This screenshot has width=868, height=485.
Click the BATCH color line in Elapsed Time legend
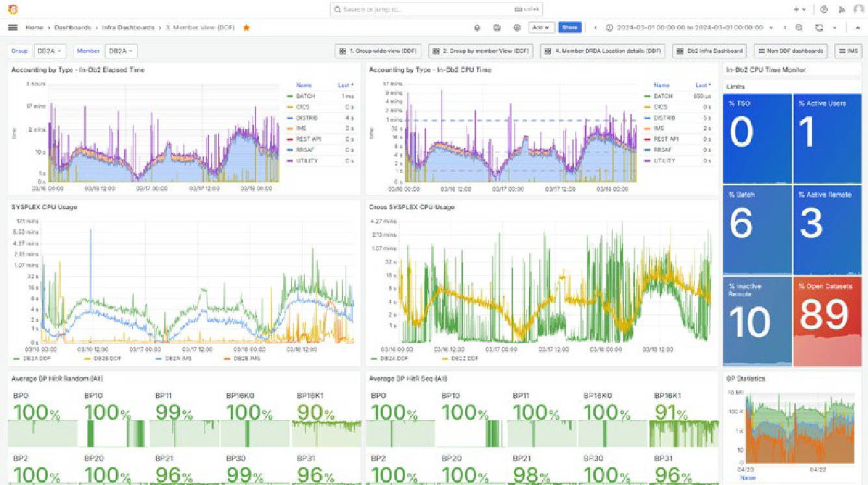(290, 96)
